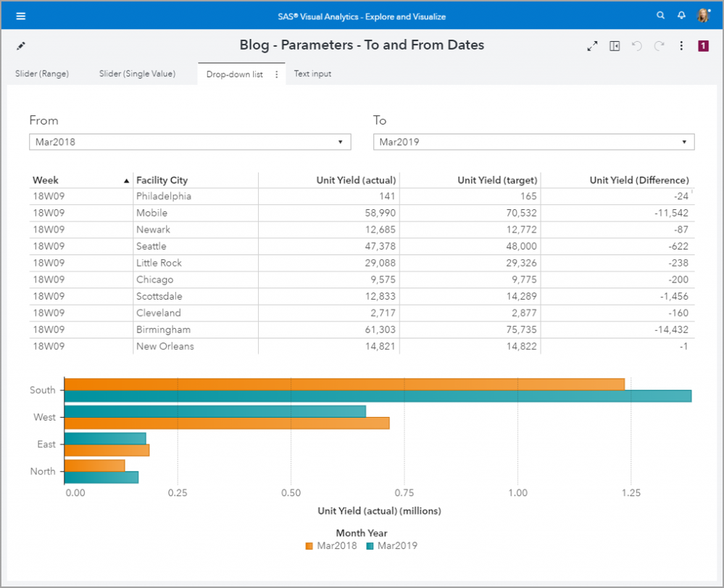Click the purple badge showing 1
Screen dimensions: 724x588
pos(703,46)
